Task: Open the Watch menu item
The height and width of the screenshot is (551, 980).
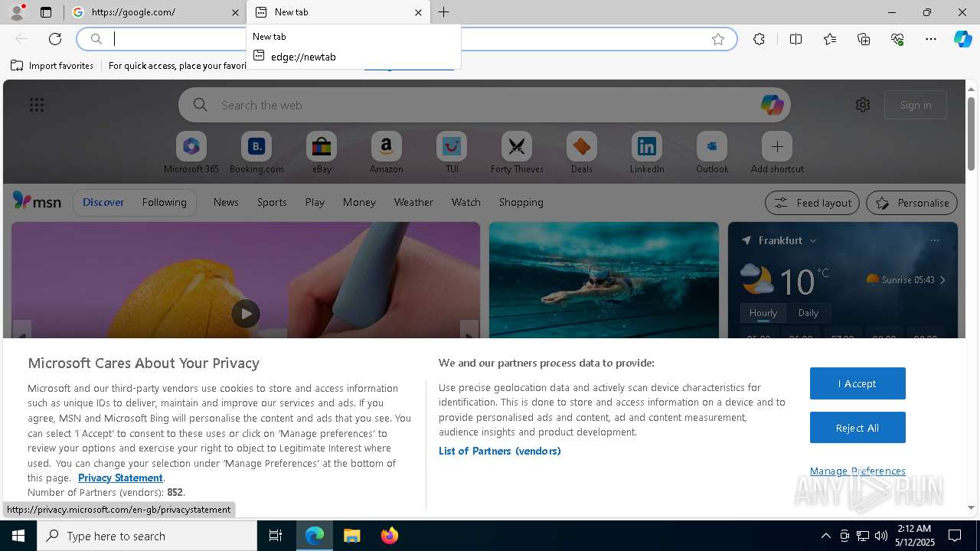Action: (x=466, y=202)
